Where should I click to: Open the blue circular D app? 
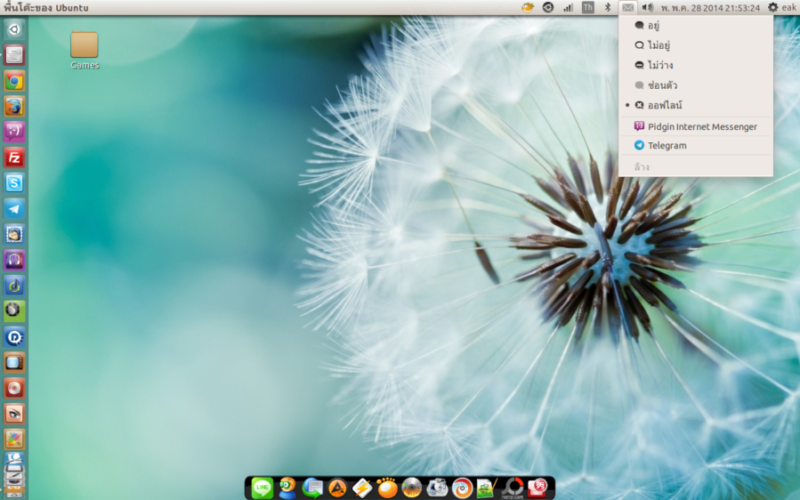coord(14,337)
